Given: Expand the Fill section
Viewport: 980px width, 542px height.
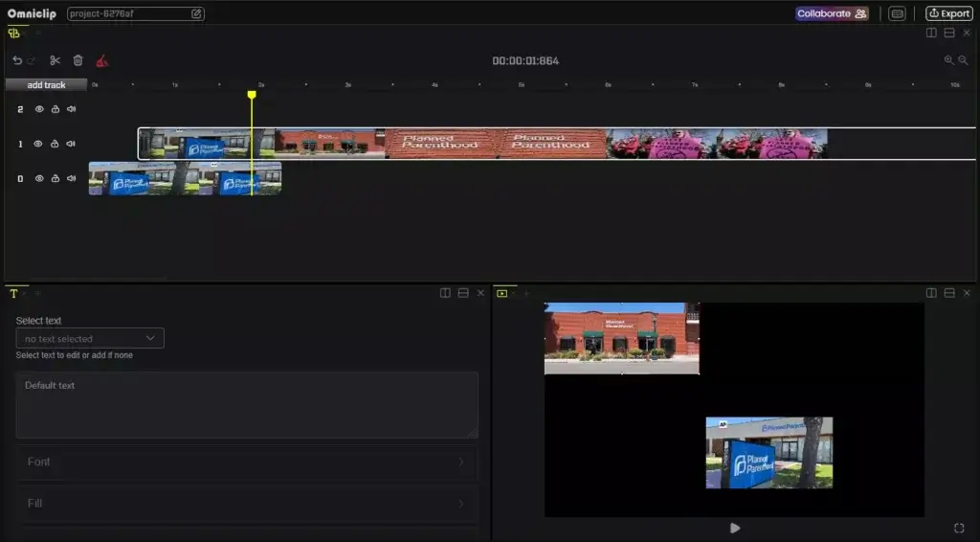Looking at the screenshot, I should click(247, 504).
